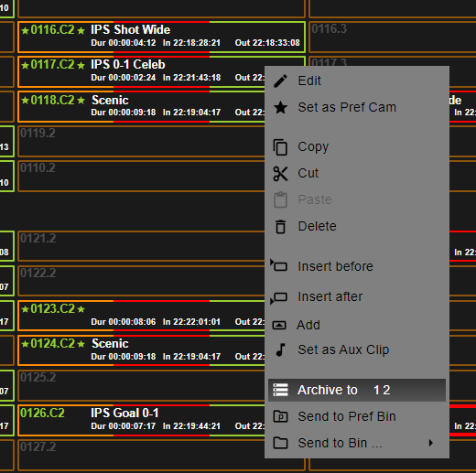Select clip 0126.C2 IPS Goal 0-1

pyautogui.click(x=141, y=421)
